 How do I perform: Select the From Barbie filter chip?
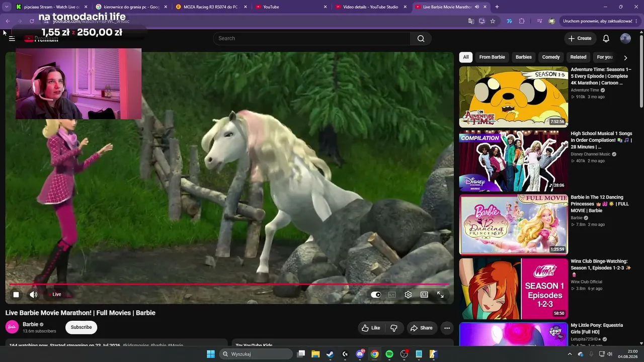tap(492, 57)
